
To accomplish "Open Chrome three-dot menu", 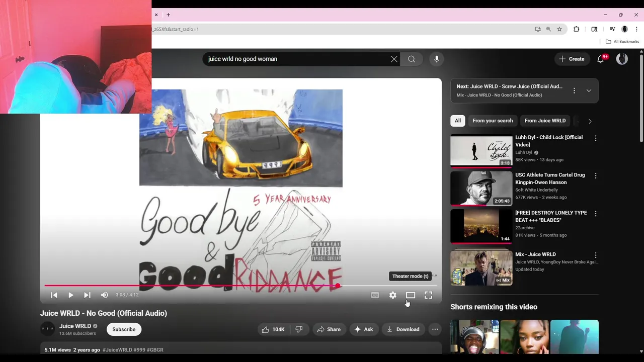I will pos(636,29).
